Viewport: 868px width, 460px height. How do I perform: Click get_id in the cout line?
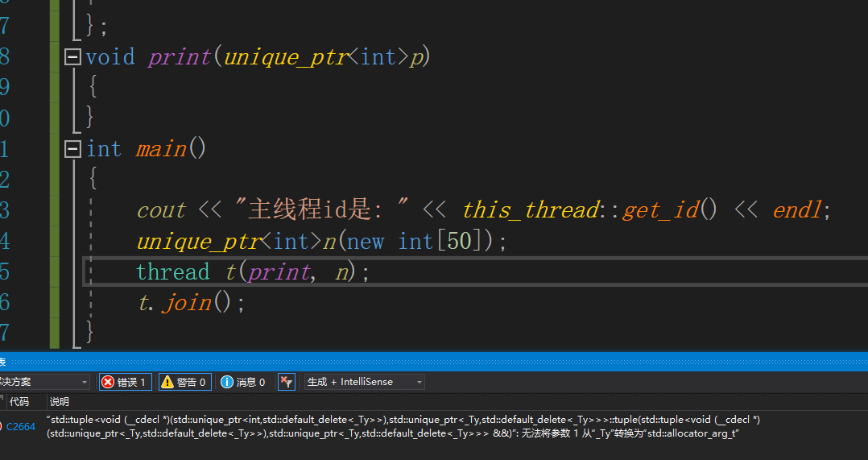tap(661, 210)
